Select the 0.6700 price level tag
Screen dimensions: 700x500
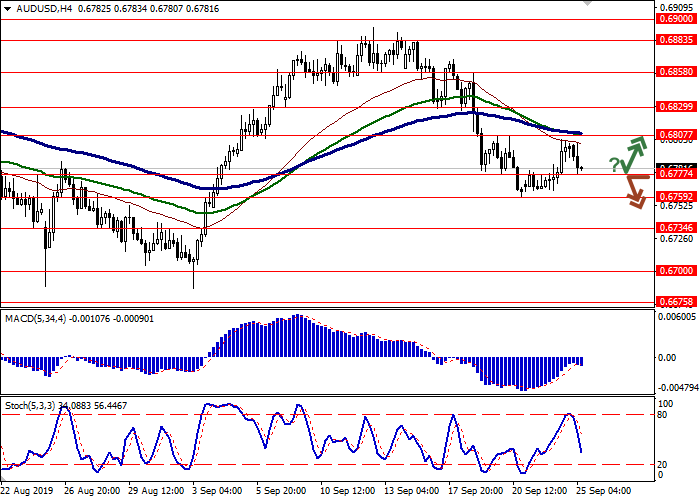pyautogui.click(x=677, y=271)
